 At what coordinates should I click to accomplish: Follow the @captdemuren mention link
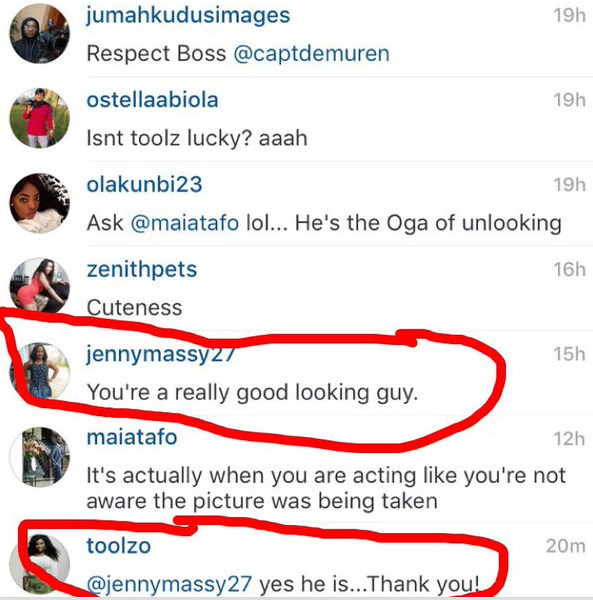pos(311,53)
